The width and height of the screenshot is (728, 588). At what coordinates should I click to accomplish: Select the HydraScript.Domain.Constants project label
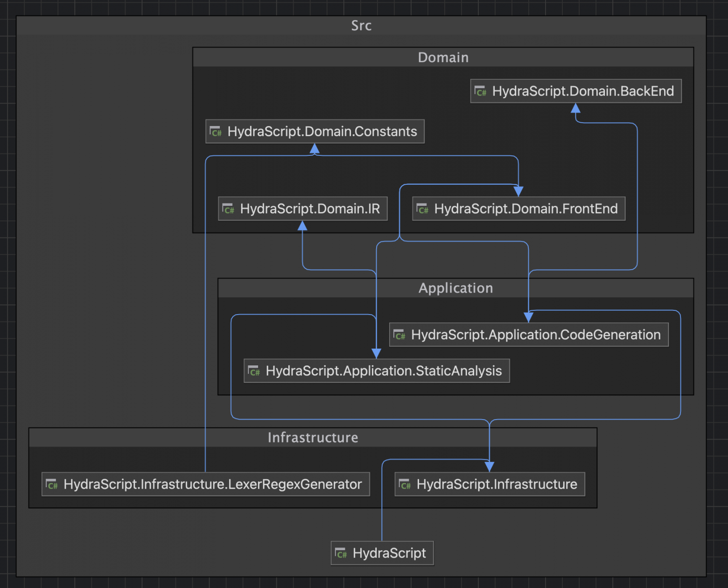(x=322, y=132)
